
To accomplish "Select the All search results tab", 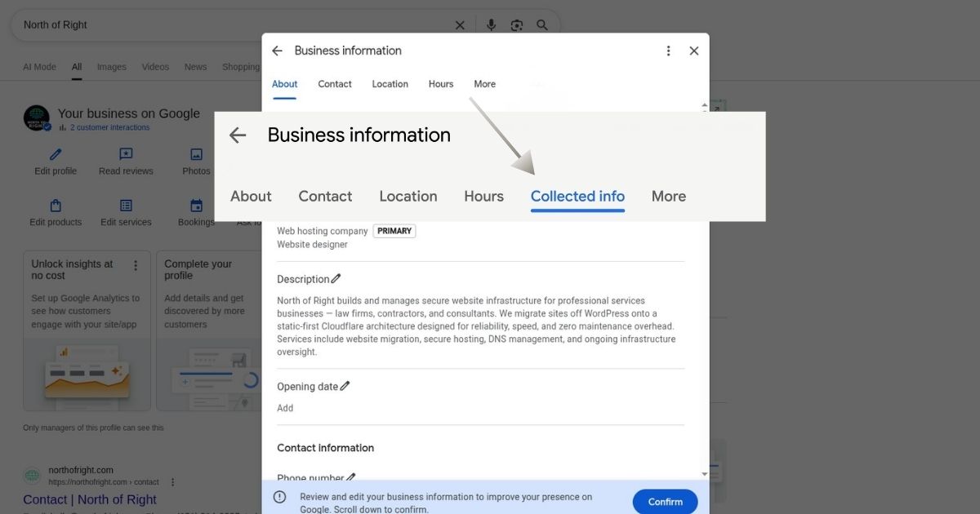I will tap(77, 67).
